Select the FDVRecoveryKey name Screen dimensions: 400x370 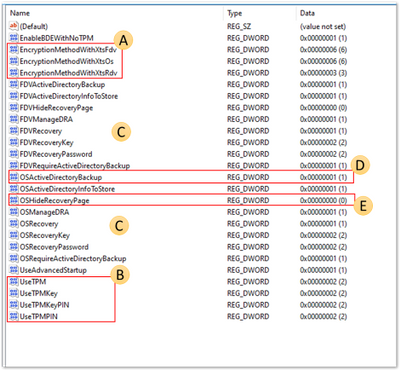pos(46,143)
